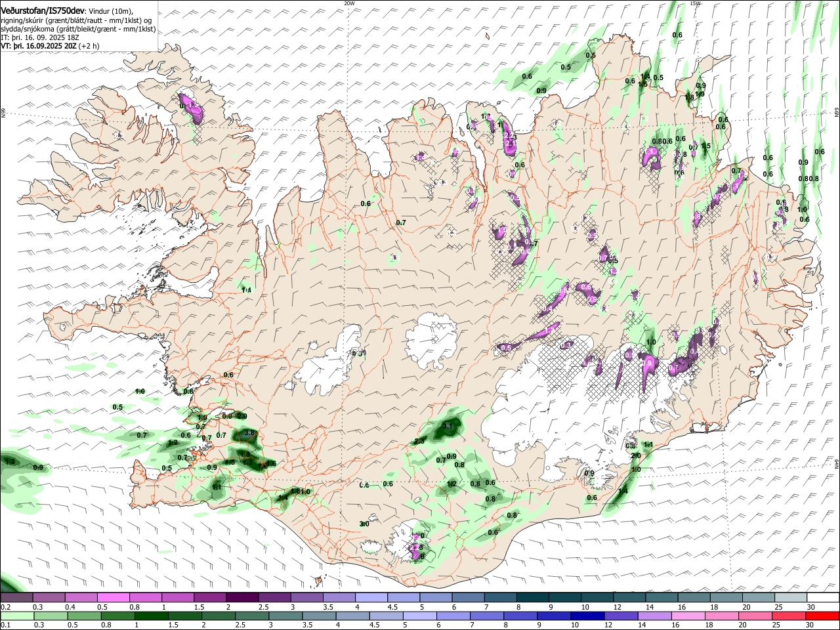Click the 64N latitude label on the right edge
The height and width of the screenshot is (630, 840).
pyautogui.click(x=837, y=463)
